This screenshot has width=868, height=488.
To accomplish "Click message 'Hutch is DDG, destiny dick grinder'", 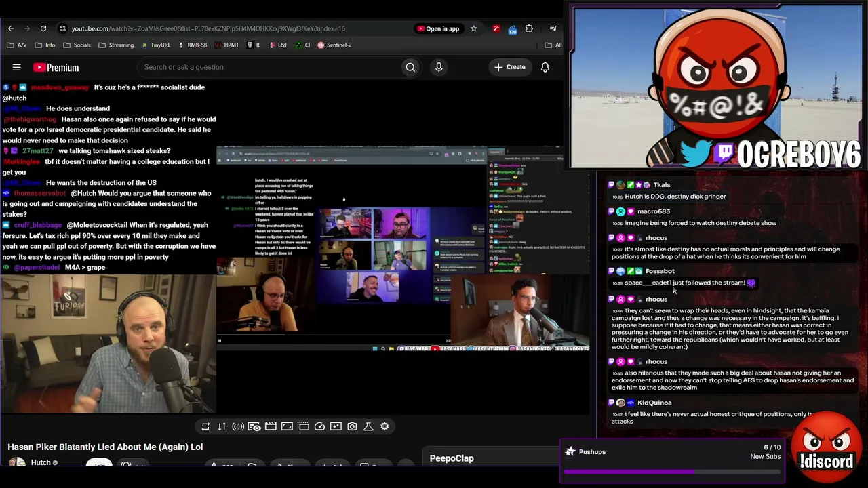I will pyautogui.click(x=675, y=197).
